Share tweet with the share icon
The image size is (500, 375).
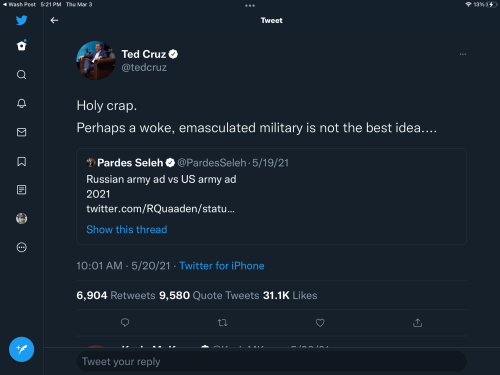417,323
